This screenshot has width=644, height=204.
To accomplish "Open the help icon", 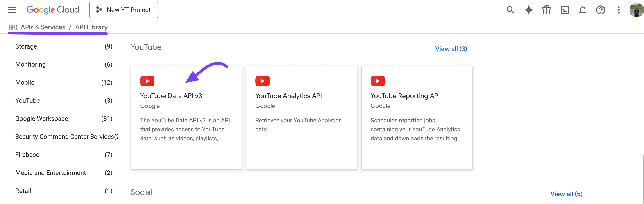I will [x=601, y=10].
